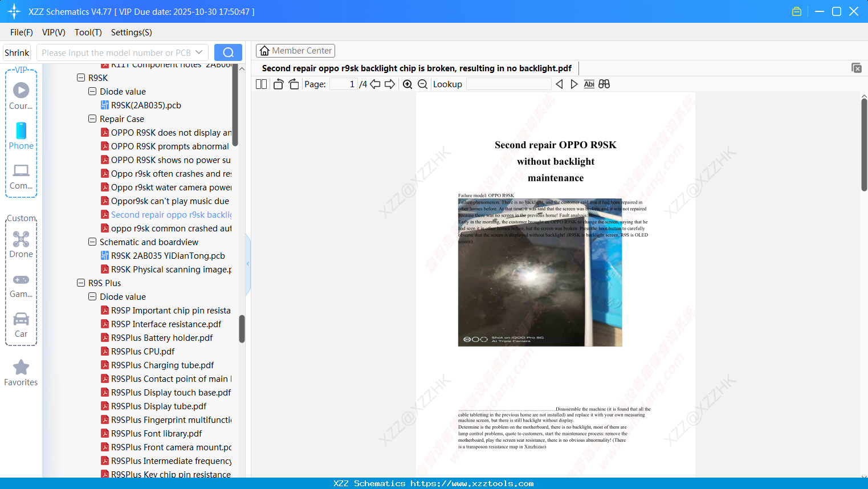
Task: Toggle the two-page layout view icon
Action: [x=261, y=84]
